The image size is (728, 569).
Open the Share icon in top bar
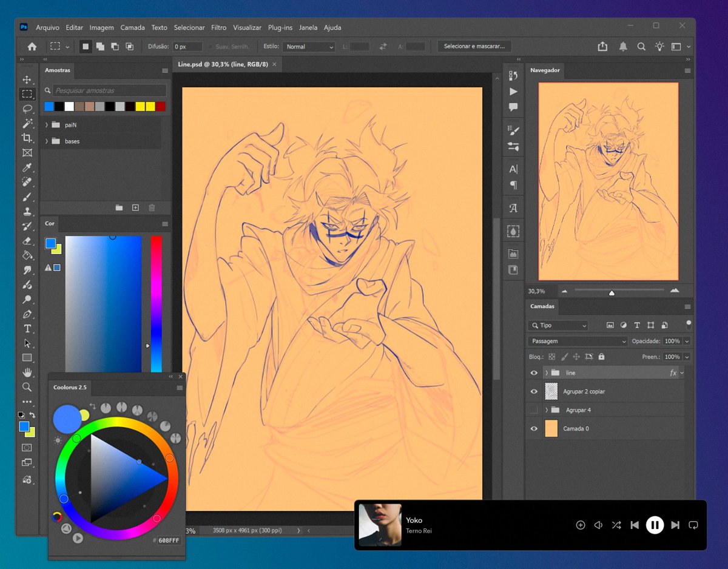click(602, 47)
